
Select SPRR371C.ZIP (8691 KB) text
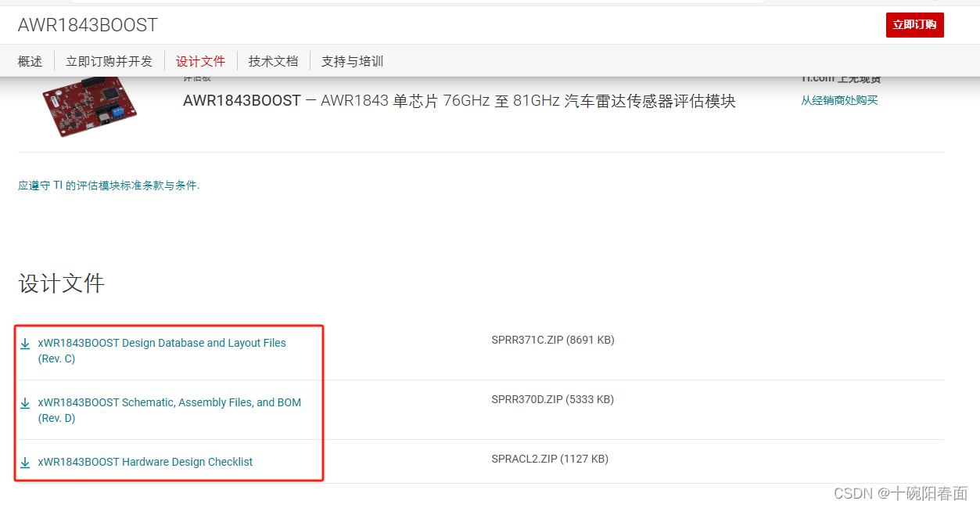pos(553,340)
